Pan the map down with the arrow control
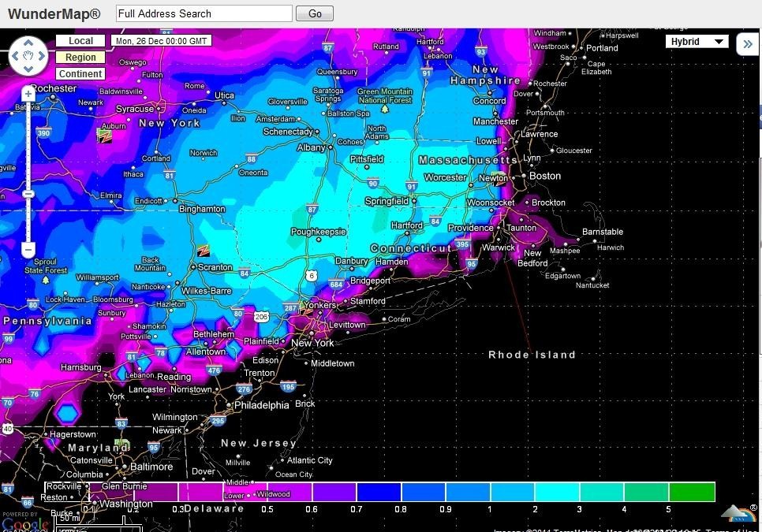The width and height of the screenshot is (762, 532). [28, 69]
